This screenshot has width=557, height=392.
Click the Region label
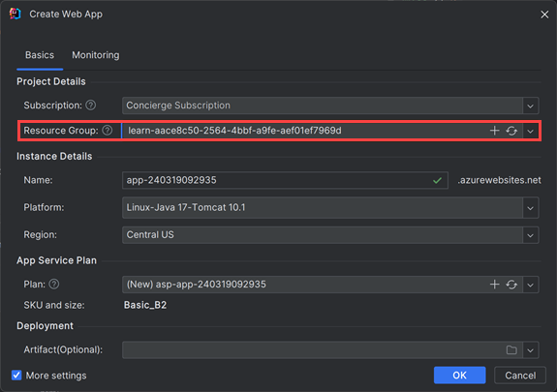point(40,234)
